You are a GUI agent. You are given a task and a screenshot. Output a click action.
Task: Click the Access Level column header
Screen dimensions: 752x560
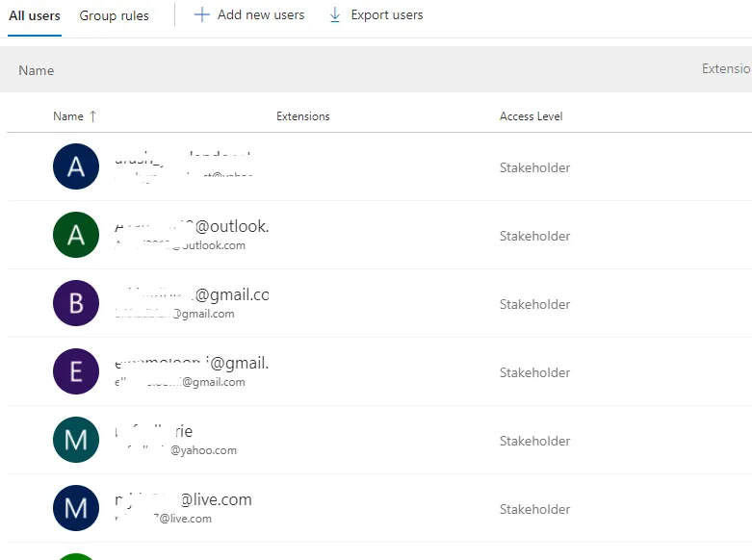pos(532,116)
